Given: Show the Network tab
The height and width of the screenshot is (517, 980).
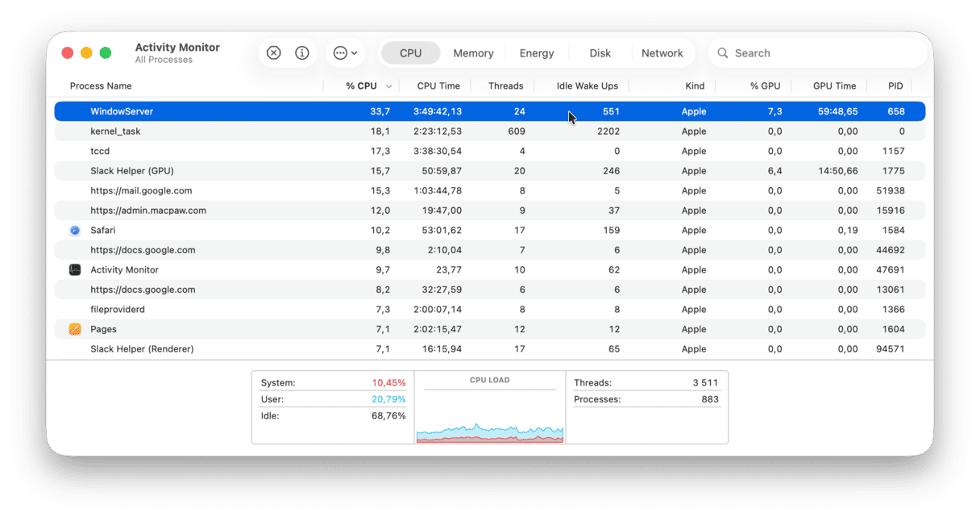Looking at the screenshot, I should [662, 53].
